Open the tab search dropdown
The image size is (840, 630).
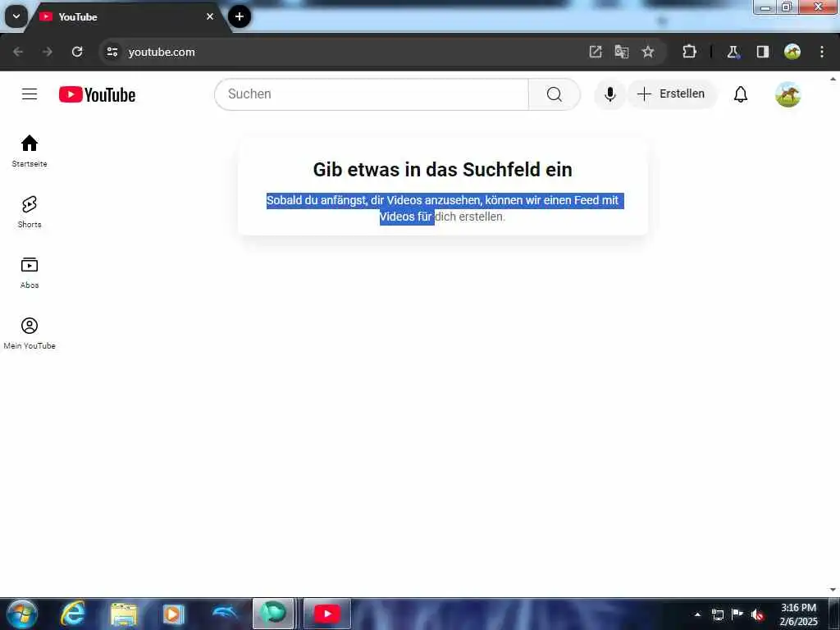click(16, 16)
